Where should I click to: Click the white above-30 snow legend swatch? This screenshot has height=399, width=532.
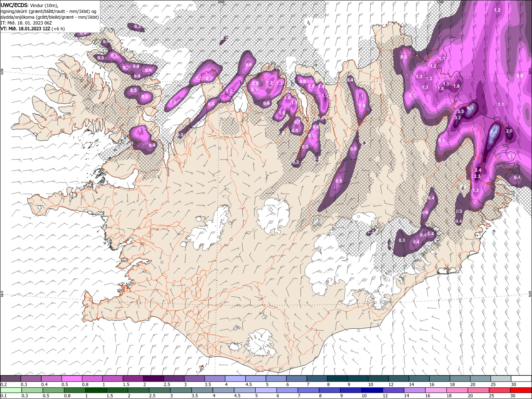(x=521, y=379)
